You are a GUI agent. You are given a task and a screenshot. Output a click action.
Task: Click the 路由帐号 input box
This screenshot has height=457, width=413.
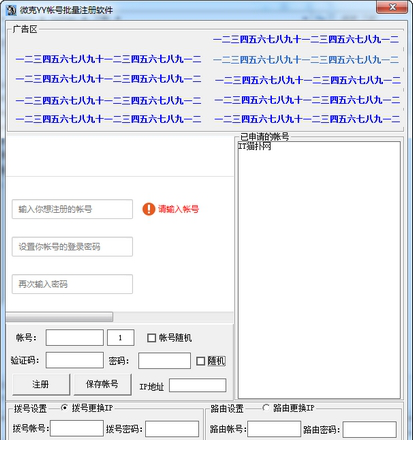click(x=274, y=429)
